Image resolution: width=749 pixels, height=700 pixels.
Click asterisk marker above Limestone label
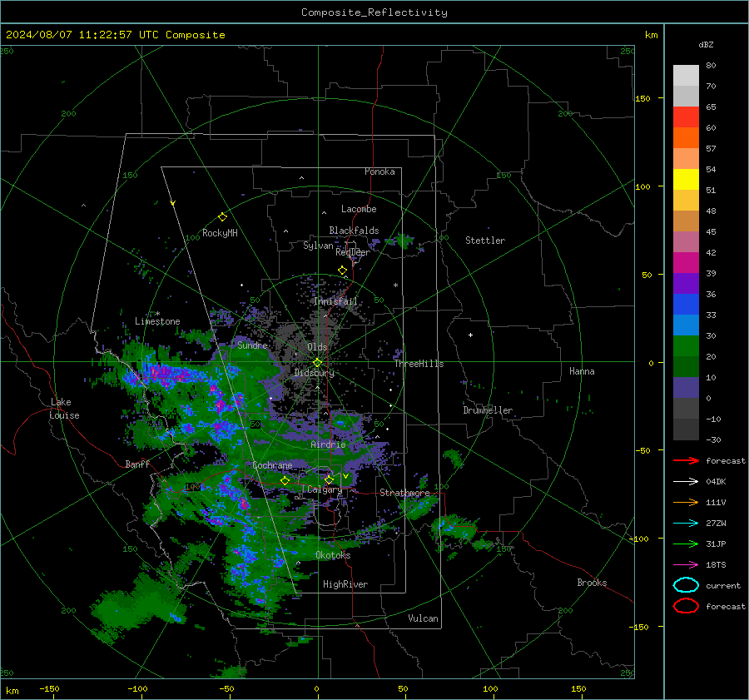(157, 314)
